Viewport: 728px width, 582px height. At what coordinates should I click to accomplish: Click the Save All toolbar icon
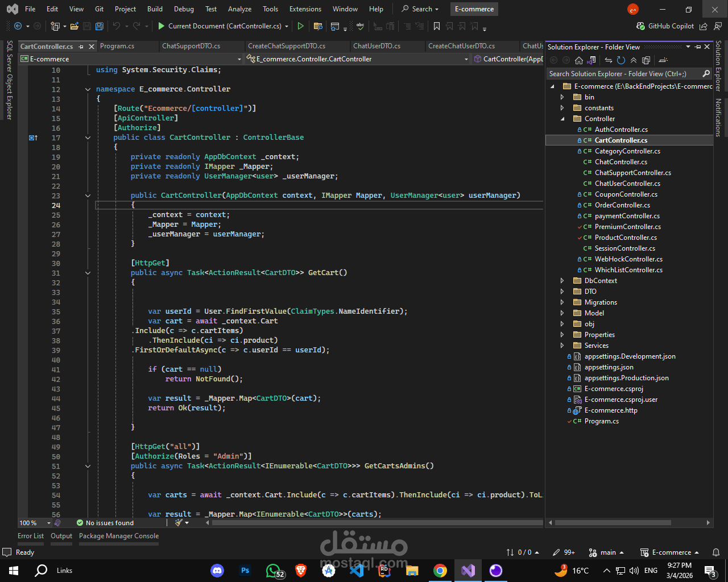(100, 26)
